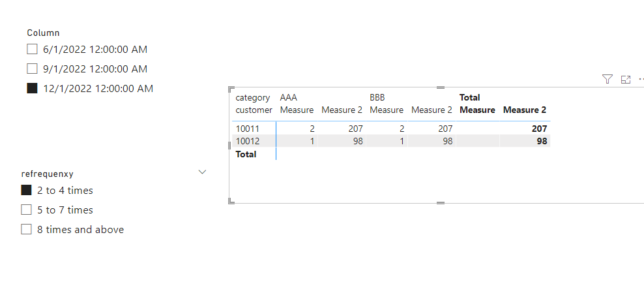Click the customer row header label
The width and height of the screenshot is (644, 282).
click(254, 110)
